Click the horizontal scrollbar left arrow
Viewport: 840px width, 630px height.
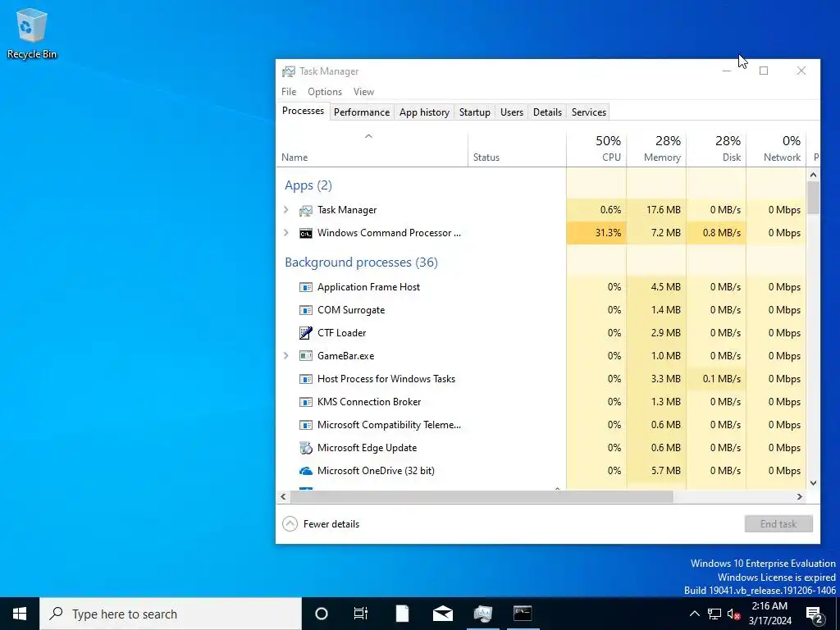click(283, 497)
